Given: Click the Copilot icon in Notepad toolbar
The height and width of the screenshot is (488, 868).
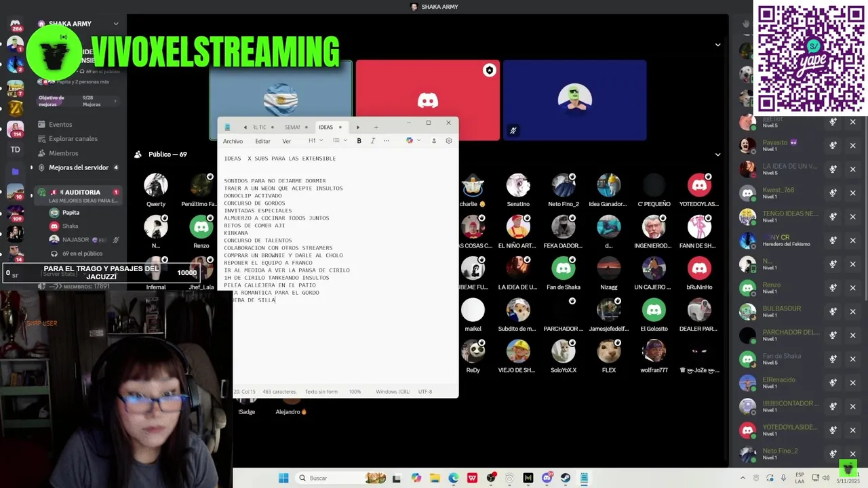Looking at the screenshot, I should click(x=410, y=141).
